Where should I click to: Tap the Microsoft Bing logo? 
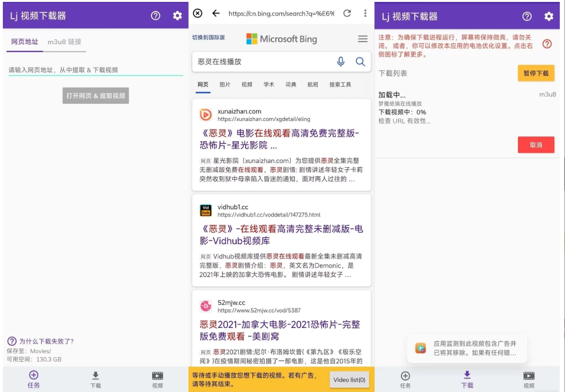click(281, 39)
